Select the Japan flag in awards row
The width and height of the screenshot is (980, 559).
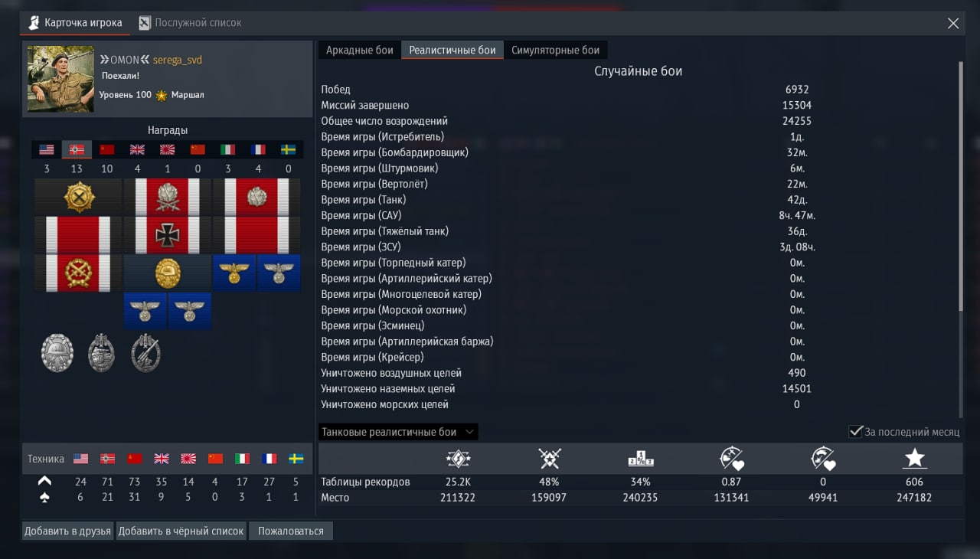(x=167, y=149)
